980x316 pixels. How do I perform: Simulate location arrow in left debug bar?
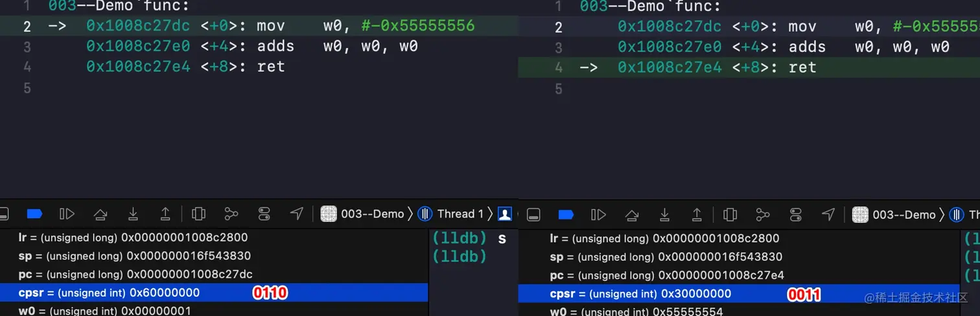pyautogui.click(x=296, y=214)
